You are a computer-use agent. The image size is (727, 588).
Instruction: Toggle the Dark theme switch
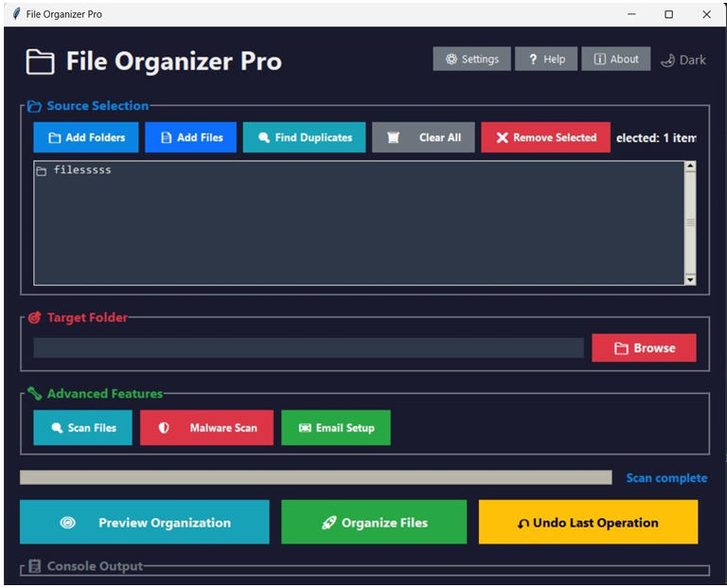click(683, 60)
